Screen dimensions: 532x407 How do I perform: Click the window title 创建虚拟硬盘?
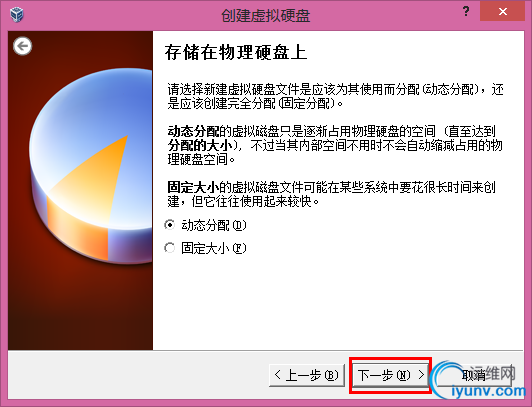click(x=266, y=16)
